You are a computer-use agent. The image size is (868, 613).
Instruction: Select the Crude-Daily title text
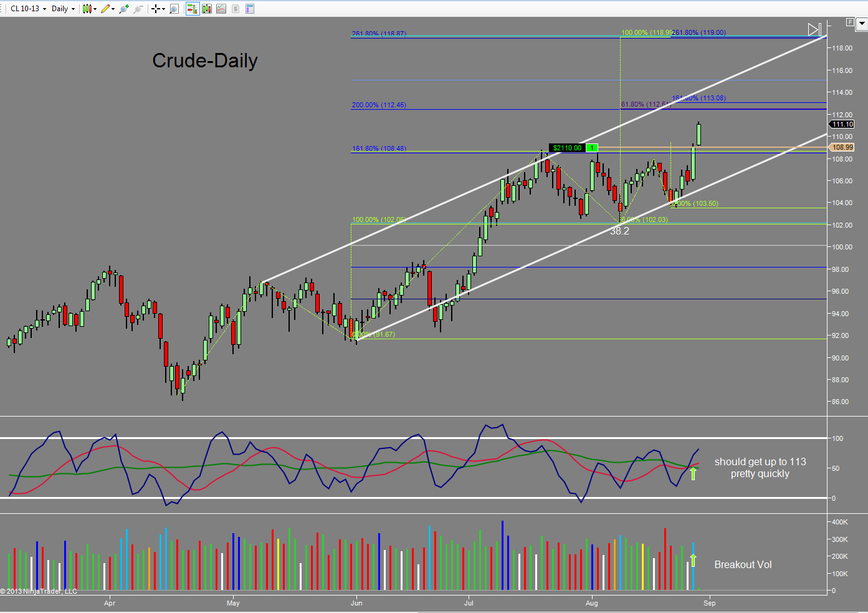coord(205,60)
